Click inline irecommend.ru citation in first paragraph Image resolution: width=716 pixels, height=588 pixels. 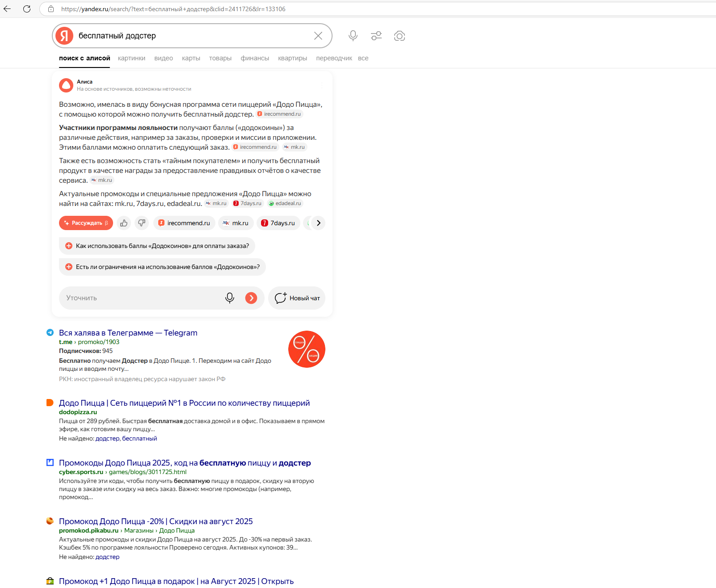click(279, 114)
